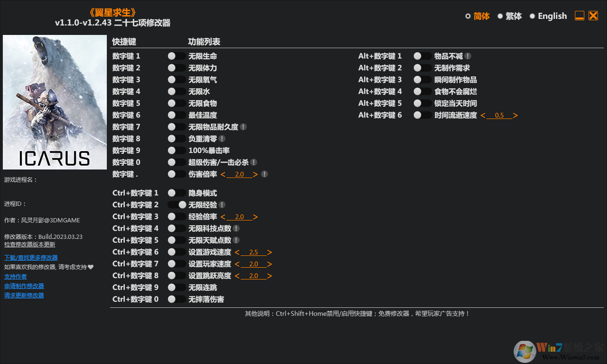启用无限生命开关
This screenshot has height=364, width=607.
point(176,56)
